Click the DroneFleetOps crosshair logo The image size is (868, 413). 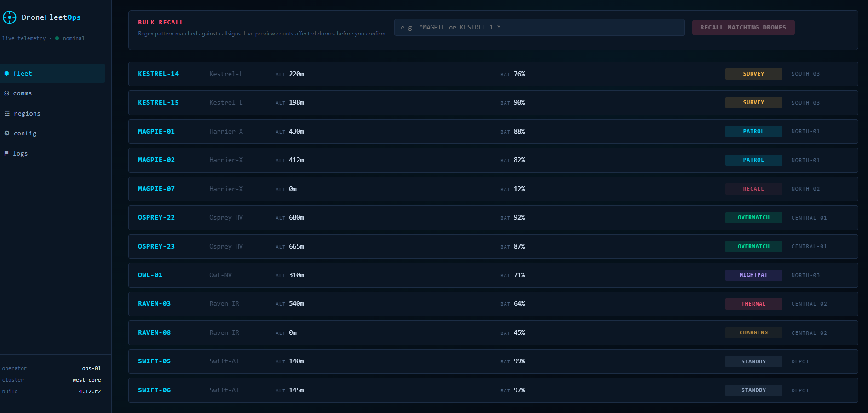click(x=9, y=17)
